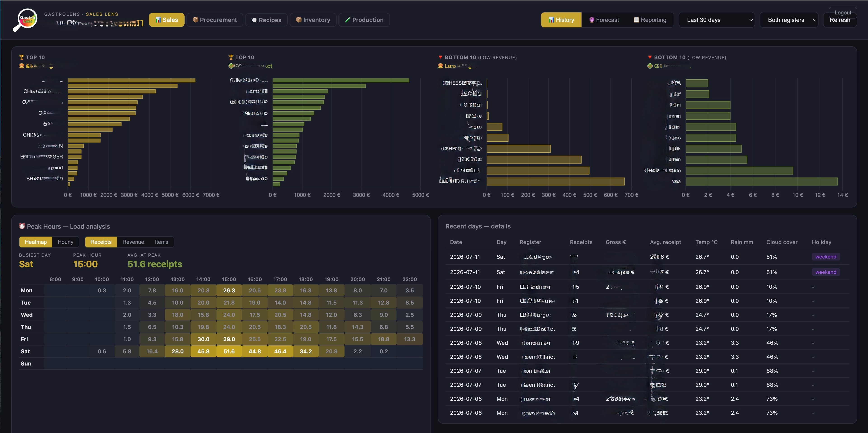The image size is (868, 433).
Task: Switch peak hours view to Hourly
Action: point(65,242)
